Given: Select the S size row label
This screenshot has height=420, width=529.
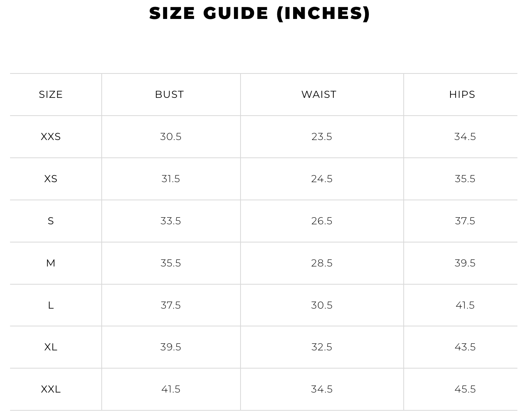Looking at the screenshot, I should pos(51,221).
